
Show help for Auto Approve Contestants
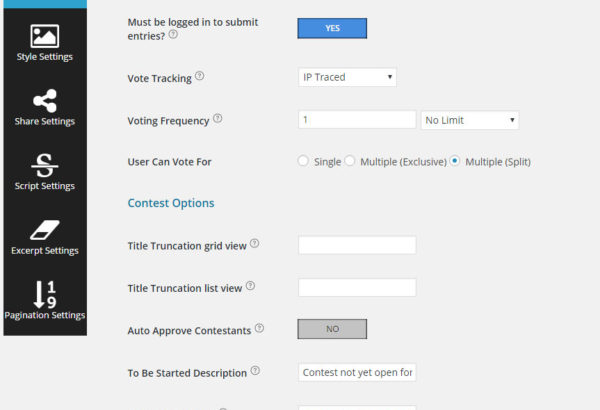259,328
